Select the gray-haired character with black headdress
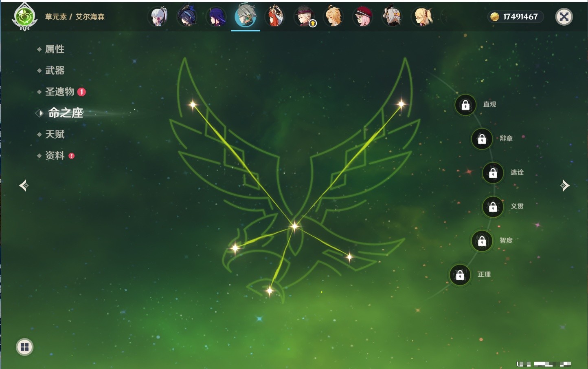 click(392, 17)
